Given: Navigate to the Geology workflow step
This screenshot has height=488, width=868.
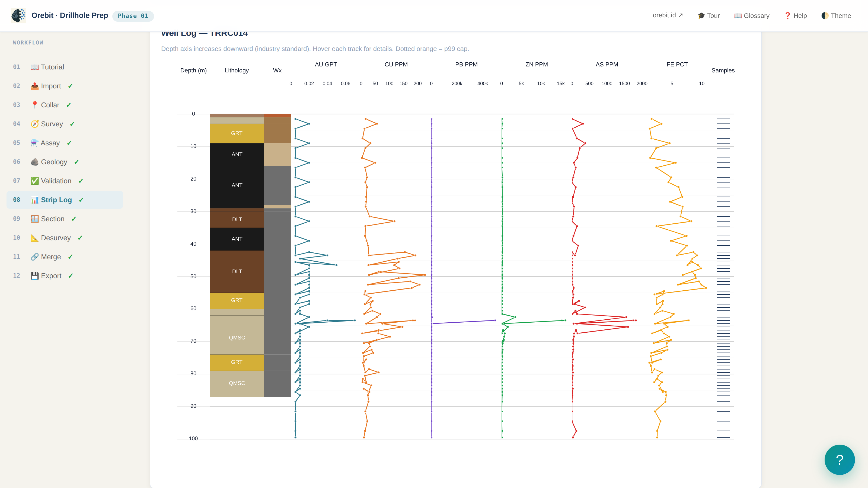Looking at the screenshot, I should pyautogui.click(x=65, y=162).
